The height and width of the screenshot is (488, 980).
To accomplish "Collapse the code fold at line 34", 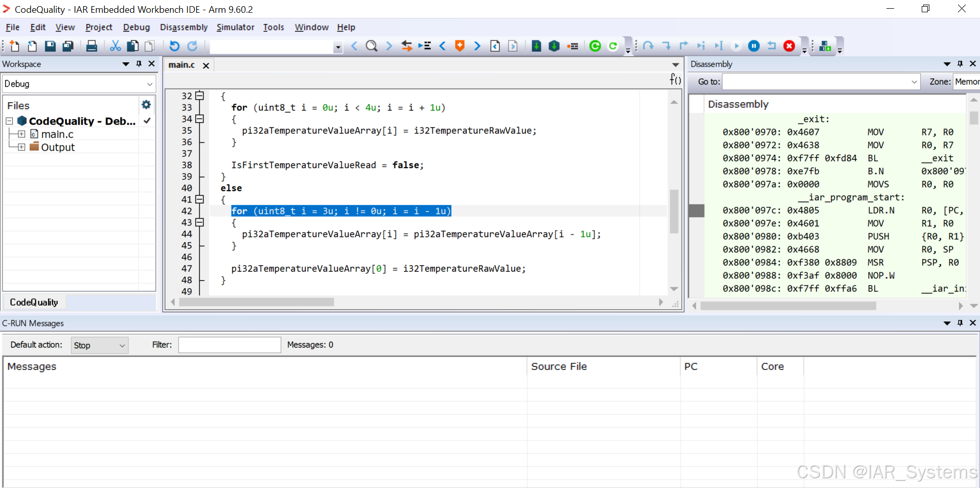I will (200, 119).
